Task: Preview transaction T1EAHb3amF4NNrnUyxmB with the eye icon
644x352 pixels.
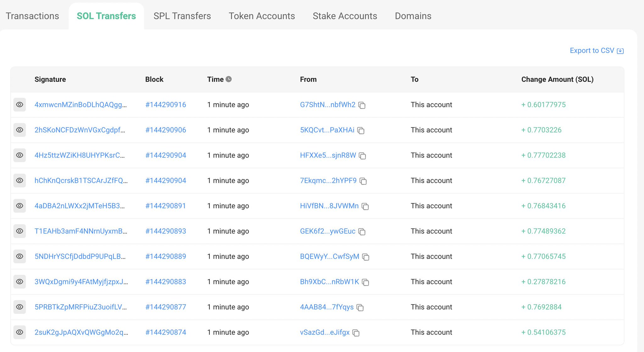Action: tap(19, 231)
